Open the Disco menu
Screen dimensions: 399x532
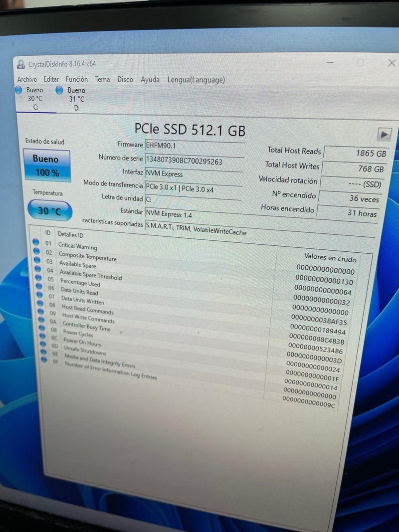125,79
